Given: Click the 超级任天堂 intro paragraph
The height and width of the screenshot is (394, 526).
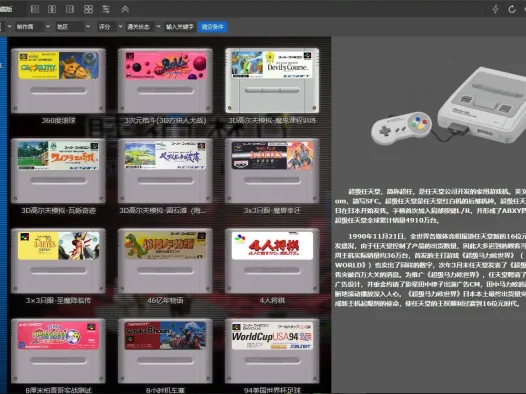Looking at the screenshot, I should coord(430,206).
